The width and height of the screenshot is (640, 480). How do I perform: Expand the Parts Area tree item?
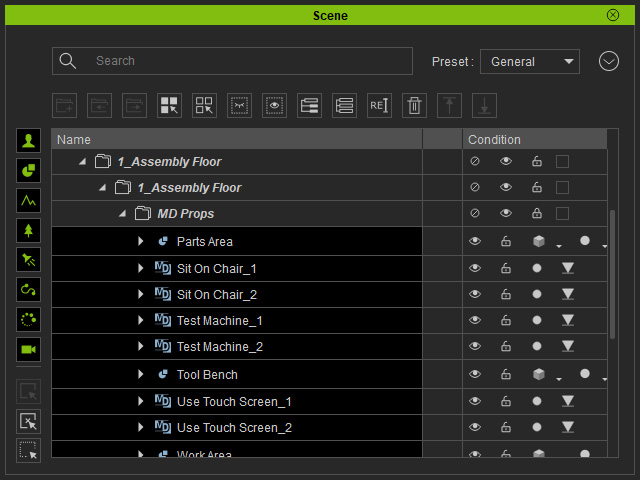click(x=141, y=241)
